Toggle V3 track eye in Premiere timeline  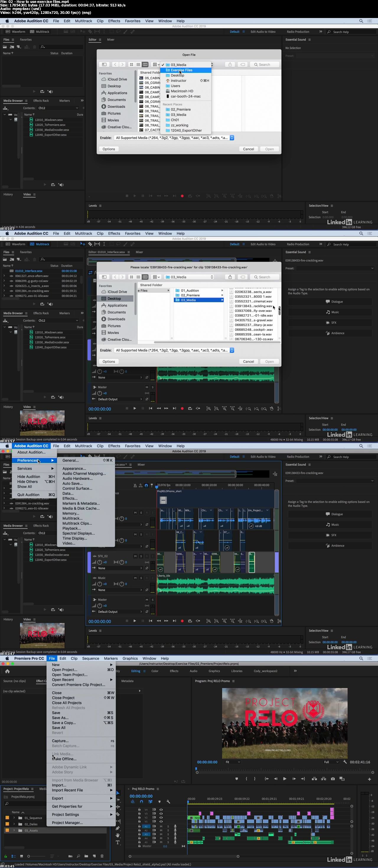pos(161,813)
